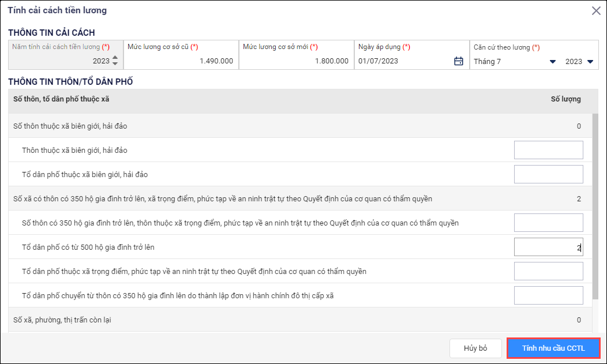Viewport: 607px width, 364px height.
Task: Open the calendar picker for Ngày áp dụng
Action: tap(458, 61)
